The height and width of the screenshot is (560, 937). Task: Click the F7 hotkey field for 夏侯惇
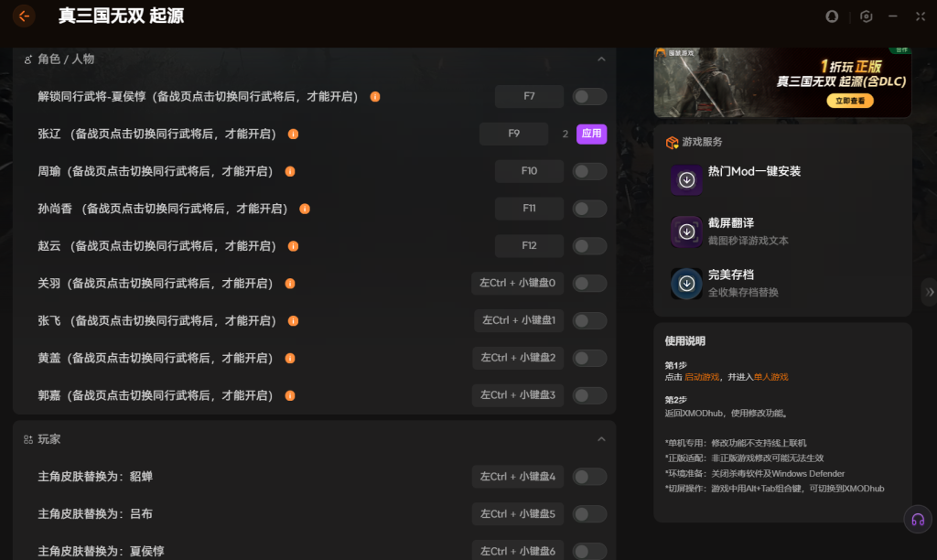(x=529, y=96)
